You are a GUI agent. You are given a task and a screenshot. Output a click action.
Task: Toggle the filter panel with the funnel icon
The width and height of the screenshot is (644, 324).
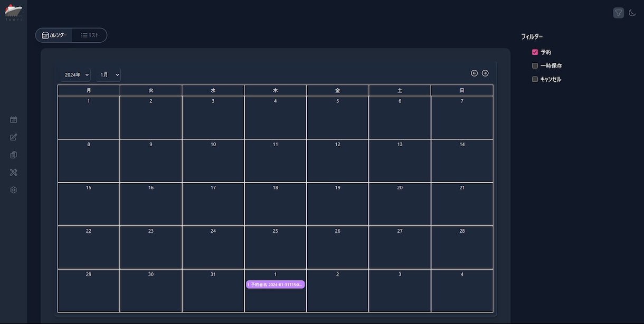point(619,13)
